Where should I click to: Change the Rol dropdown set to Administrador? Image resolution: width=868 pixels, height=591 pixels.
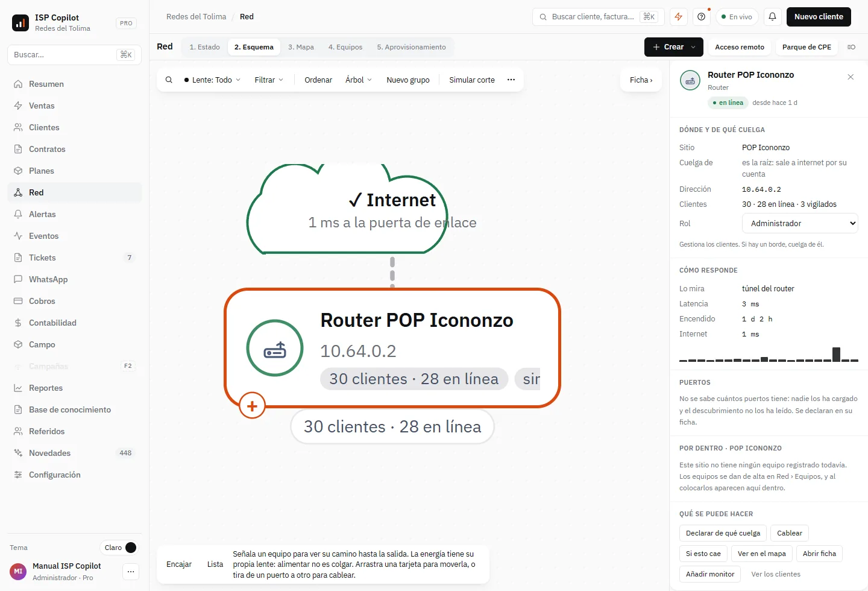(800, 223)
